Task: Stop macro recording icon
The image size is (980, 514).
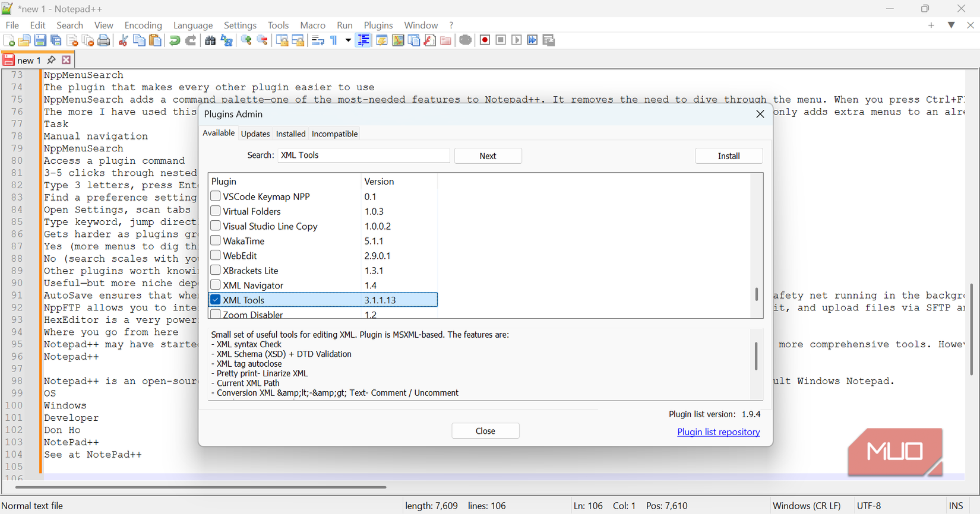Action: tap(501, 40)
